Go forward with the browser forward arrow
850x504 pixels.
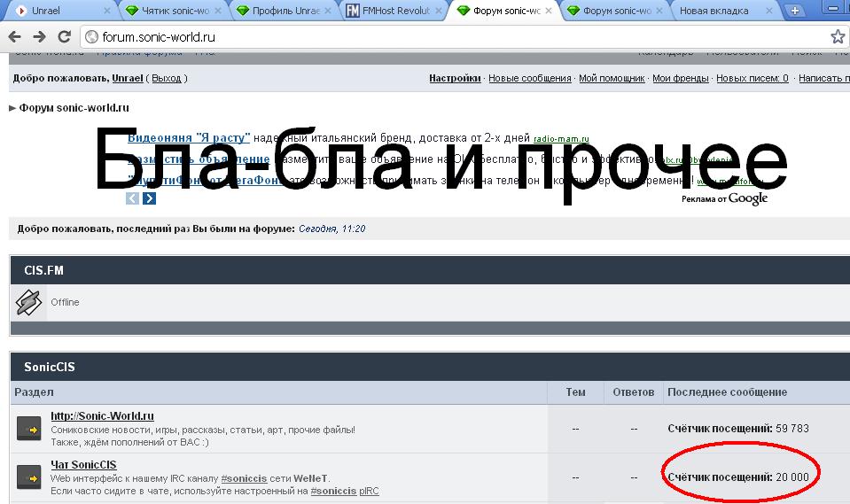(x=39, y=37)
